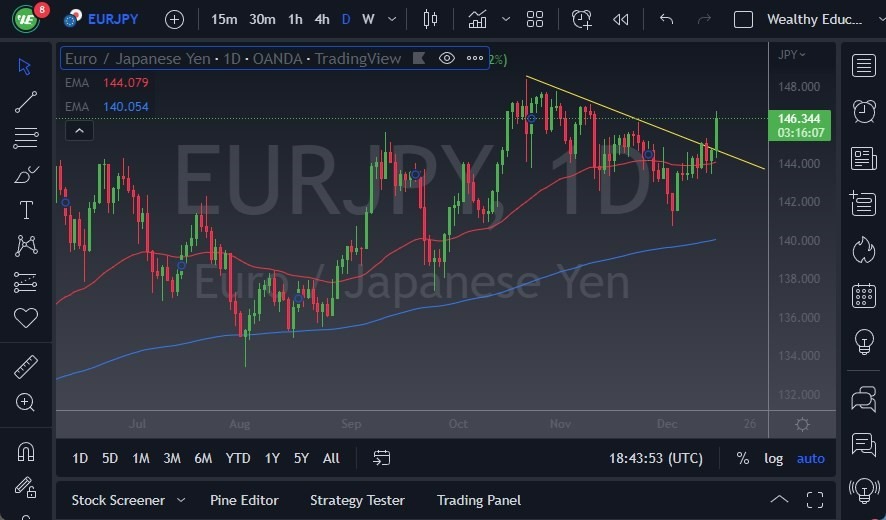Set date range to 5D

pos(110,458)
